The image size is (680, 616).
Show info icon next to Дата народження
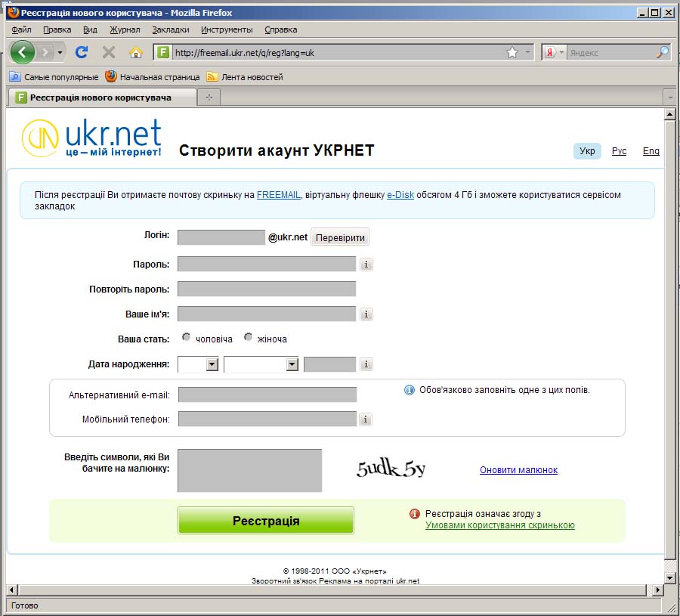coord(366,364)
